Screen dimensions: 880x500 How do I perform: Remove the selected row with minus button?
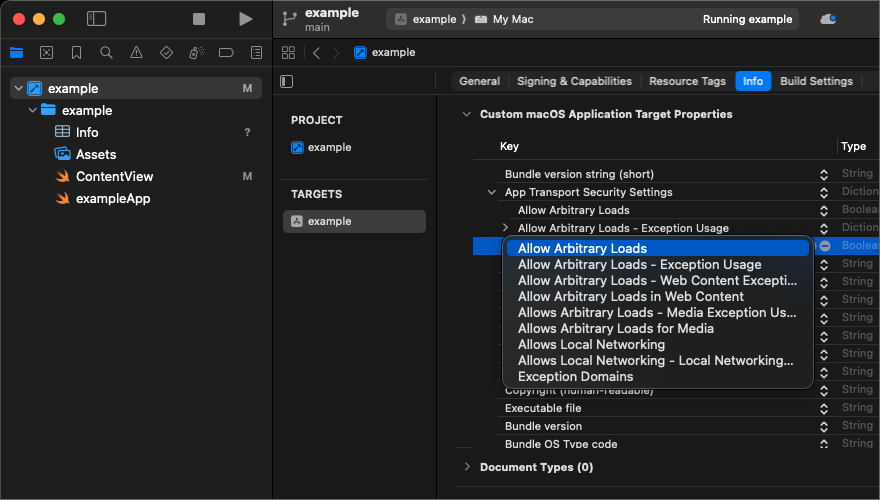825,246
